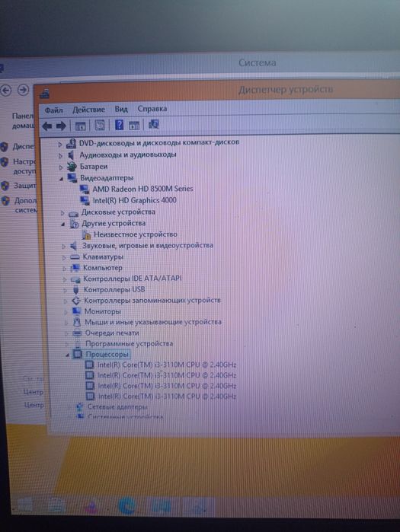The height and width of the screenshot is (532, 400).
Task: Click the Очереди печати printer icon
Action: [x=78, y=333]
